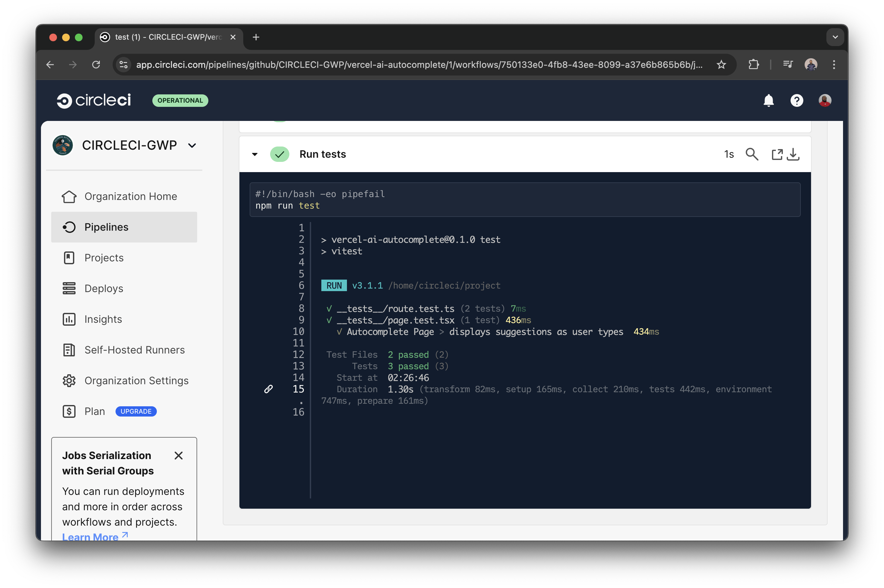Dismiss the Jobs Serialization popup
884x588 pixels.
point(179,455)
